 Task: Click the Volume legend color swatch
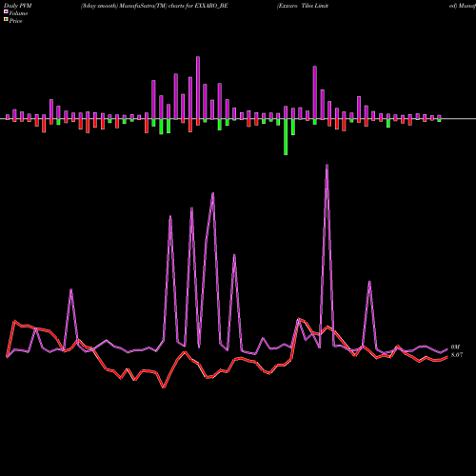pos(6,11)
